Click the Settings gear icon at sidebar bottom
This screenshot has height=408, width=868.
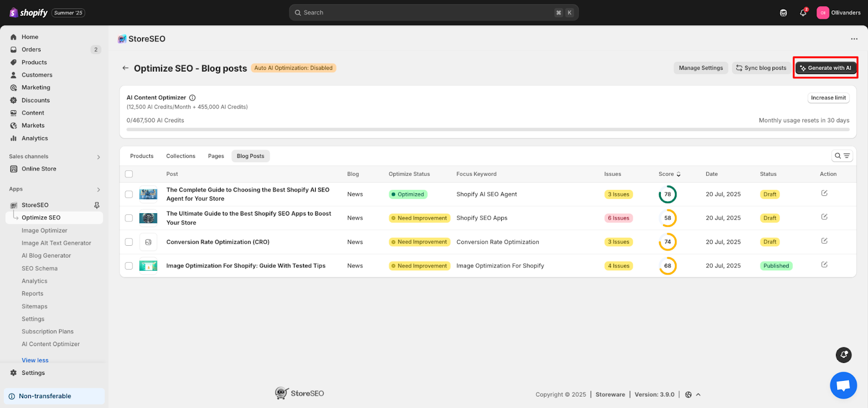coord(14,373)
